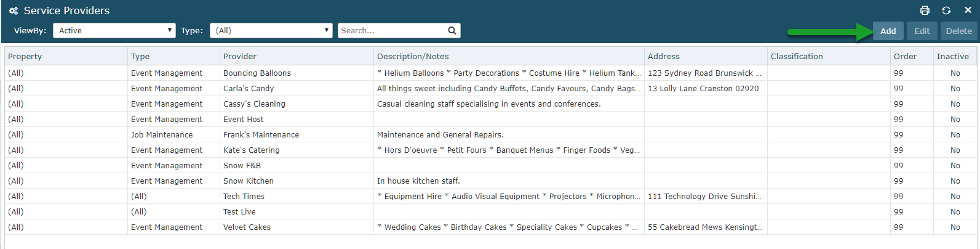Screen dimensions: 980x249
Task: Select the Frank's Maintenance row
Action: [261, 134]
